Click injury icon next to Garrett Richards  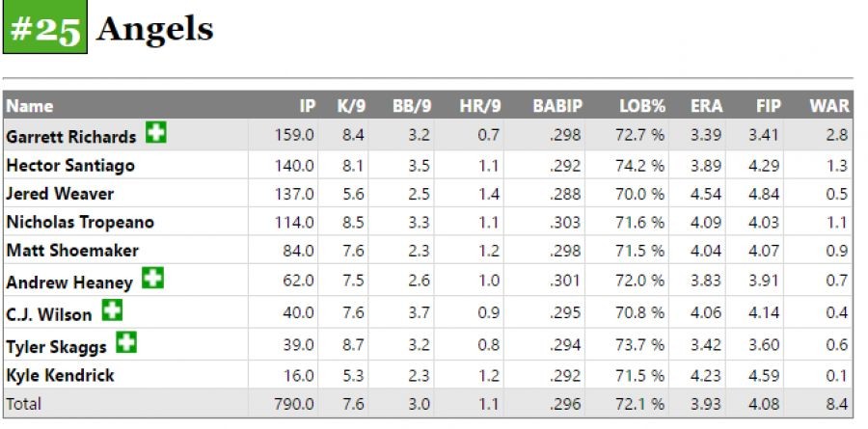[155, 134]
